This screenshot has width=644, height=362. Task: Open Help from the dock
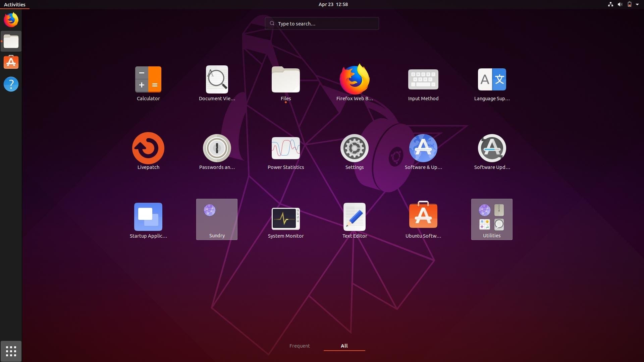click(x=11, y=84)
